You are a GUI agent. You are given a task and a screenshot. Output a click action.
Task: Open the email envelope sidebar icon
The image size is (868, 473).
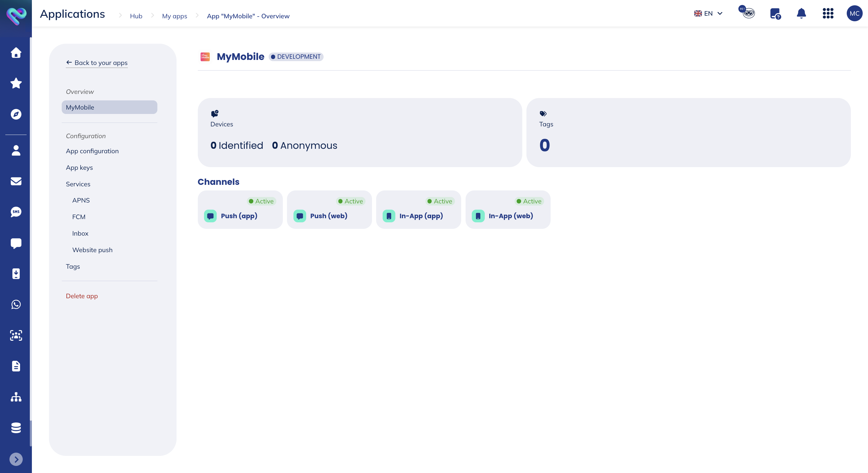pyautogui.click(x=16, y=181)
